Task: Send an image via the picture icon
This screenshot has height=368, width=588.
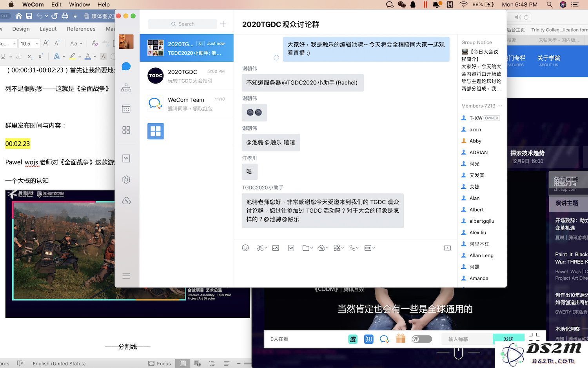Action: coord(276,248)
